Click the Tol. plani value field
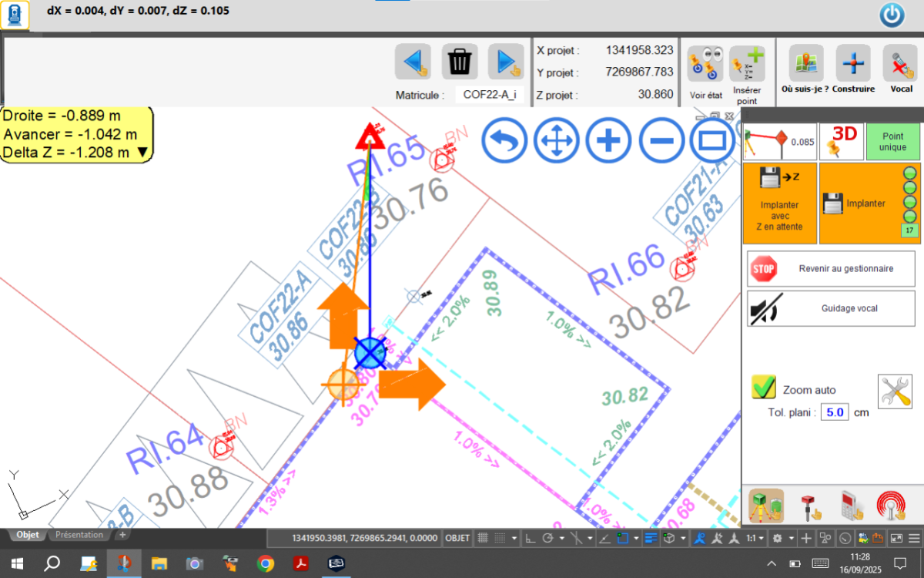This screenshot has width=924, height=578. (834, 412)
